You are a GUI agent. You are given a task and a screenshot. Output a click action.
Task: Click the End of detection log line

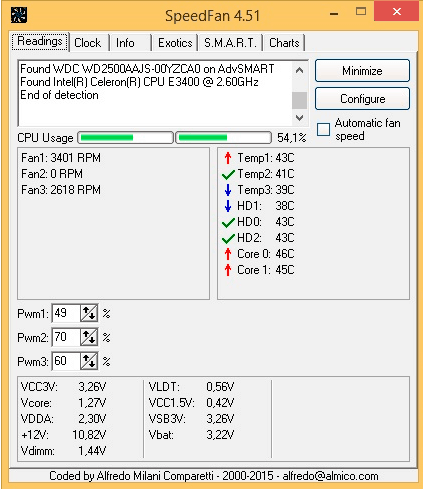click(x=59, y=95)
